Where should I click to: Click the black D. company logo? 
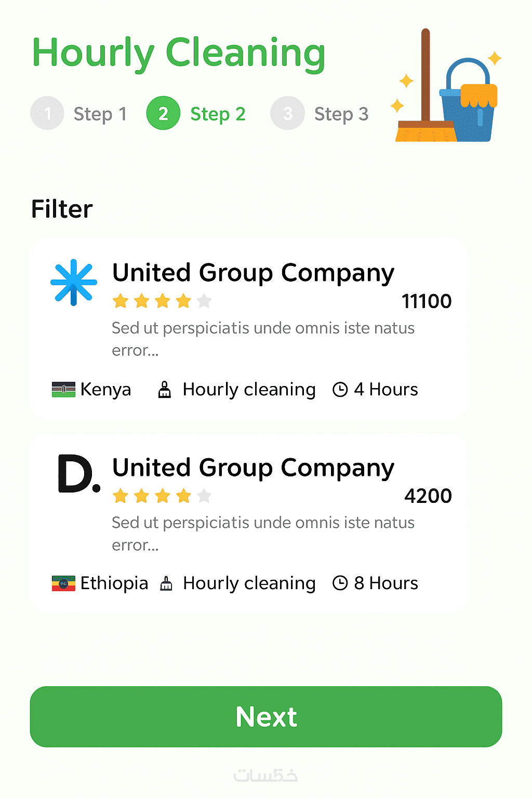[x=78, y=474]
